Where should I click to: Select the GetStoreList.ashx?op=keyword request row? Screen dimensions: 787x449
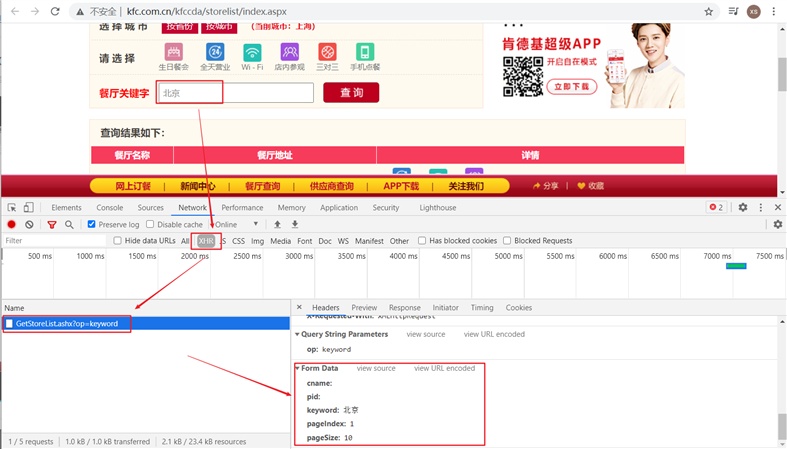point(146,324)
